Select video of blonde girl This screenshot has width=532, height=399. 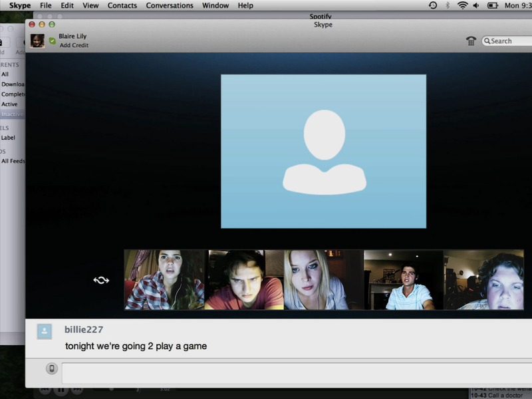324,279
